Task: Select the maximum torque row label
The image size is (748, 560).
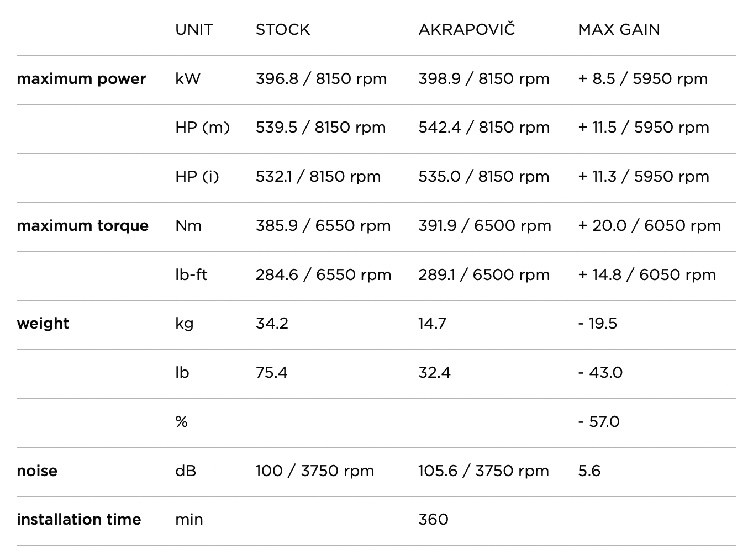Action: pyautogui.click(x=82, y=226)
